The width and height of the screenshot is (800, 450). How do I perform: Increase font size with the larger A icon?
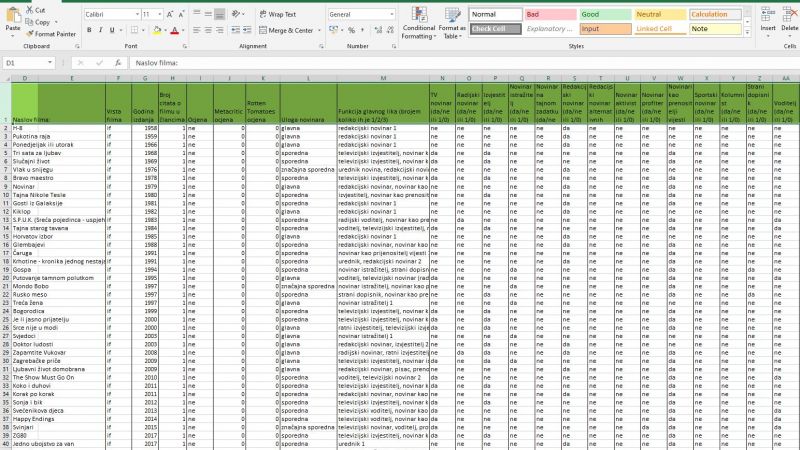[x=172, y=15]
